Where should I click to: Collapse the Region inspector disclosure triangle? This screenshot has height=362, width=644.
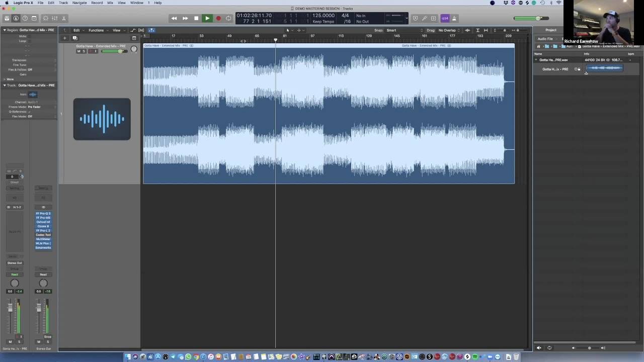click(5, 30)
